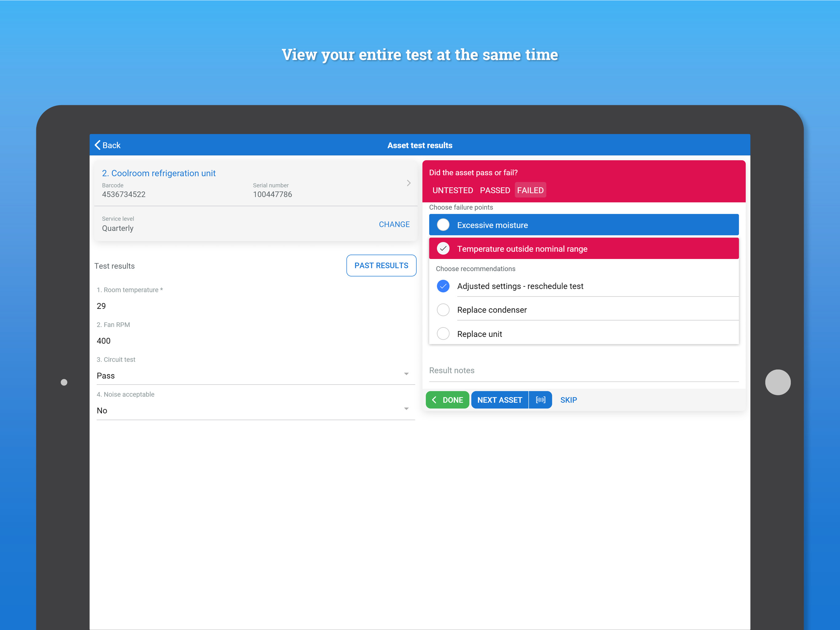The width and height of the screenshot is (840, 630).
Task: Select the FAILED status tab
Action: coord(530,190)
